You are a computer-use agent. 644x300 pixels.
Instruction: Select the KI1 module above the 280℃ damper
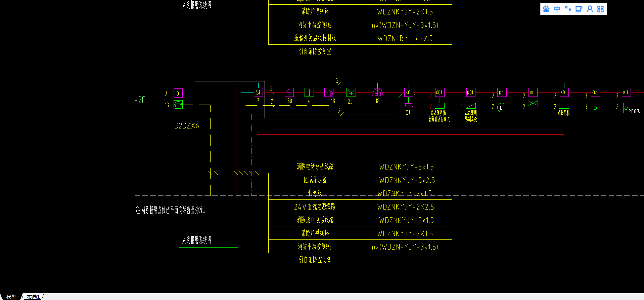pos(626,92)
